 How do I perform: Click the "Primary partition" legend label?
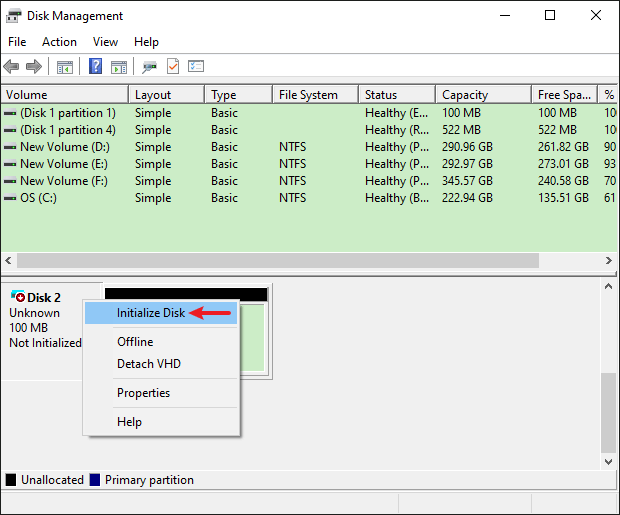149,480
